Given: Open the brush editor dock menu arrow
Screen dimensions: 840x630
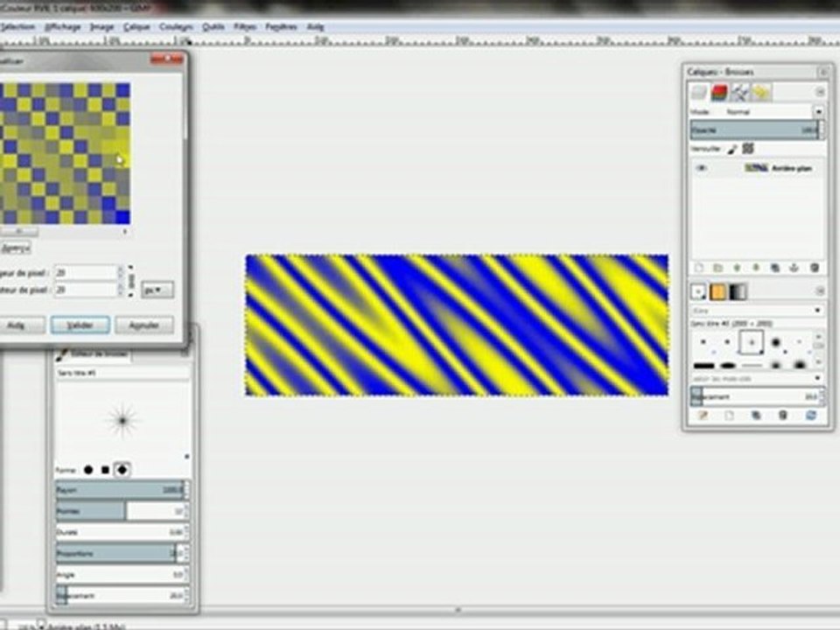Looking at the screenshot, I should point(184,353).
